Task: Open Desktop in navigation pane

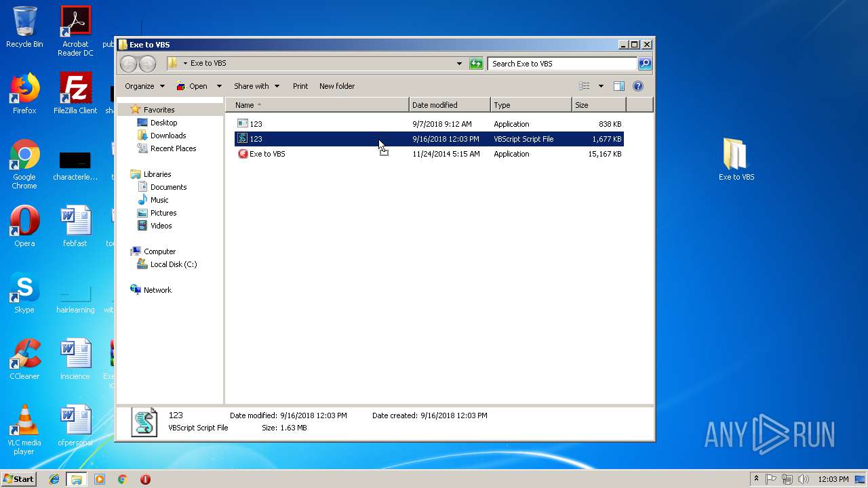Action: [x=163, y=123]
